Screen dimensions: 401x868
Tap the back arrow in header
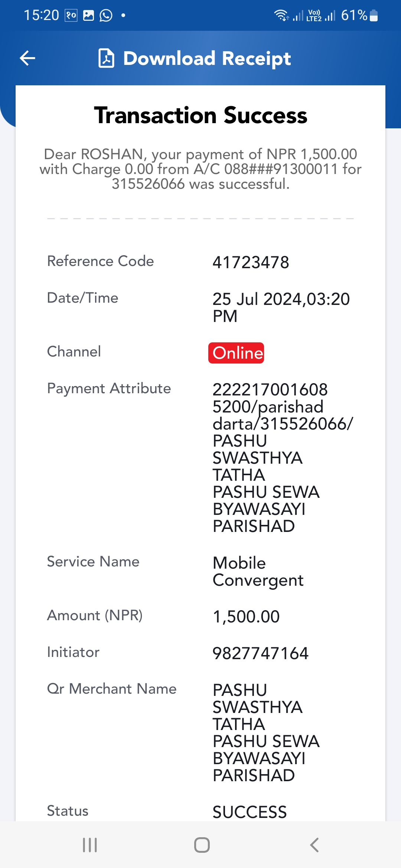pyautogui.click(x=27, y=58)
